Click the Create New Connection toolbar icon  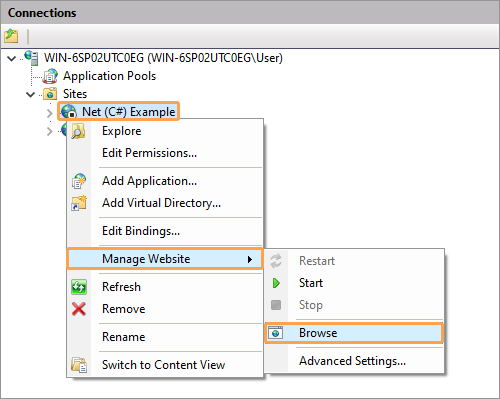(x=11, y=36)
